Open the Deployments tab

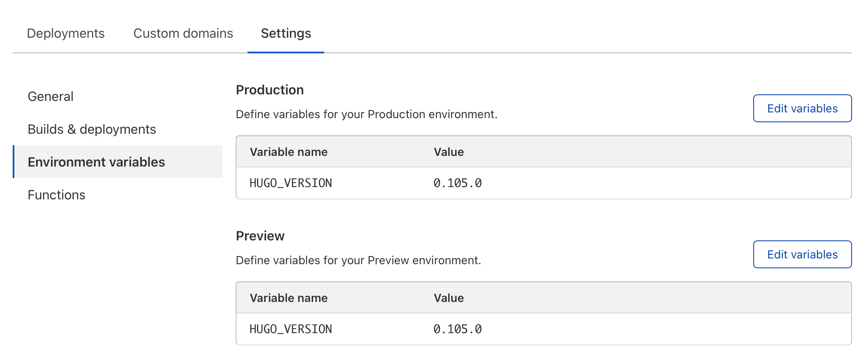pyautogui.click(x=66, y=33)
